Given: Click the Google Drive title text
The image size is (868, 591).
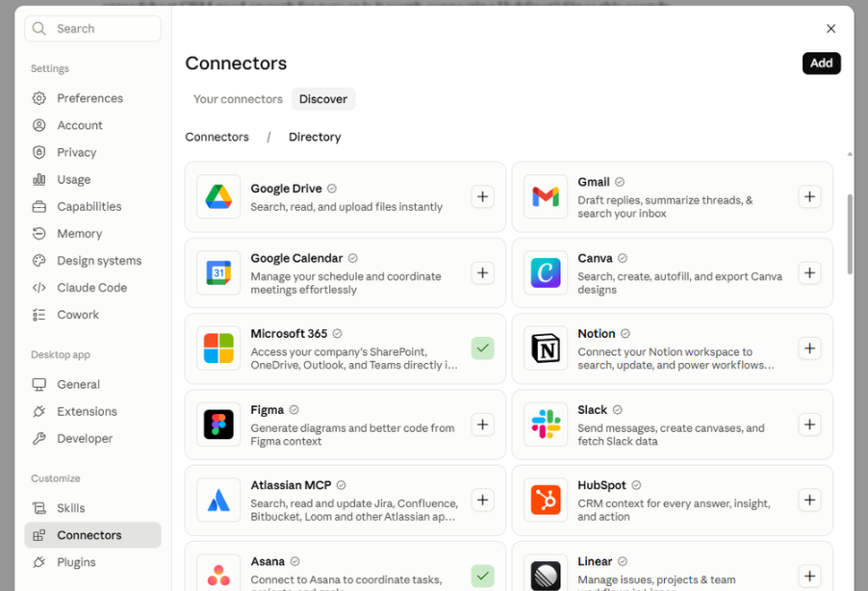Looking at the screenshot, I should point(286,189).
